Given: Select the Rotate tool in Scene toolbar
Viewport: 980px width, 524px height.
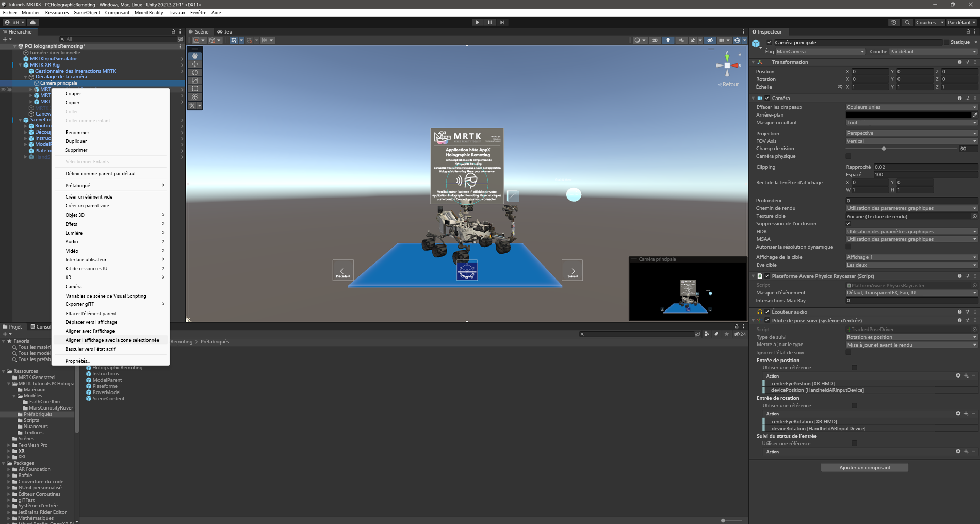Looking at the screenshot, I should [194, 72].
